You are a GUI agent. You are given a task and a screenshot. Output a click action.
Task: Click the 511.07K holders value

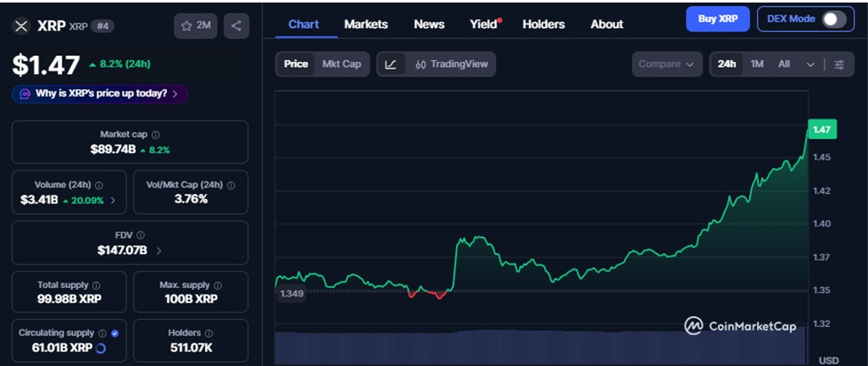point(191,348)
